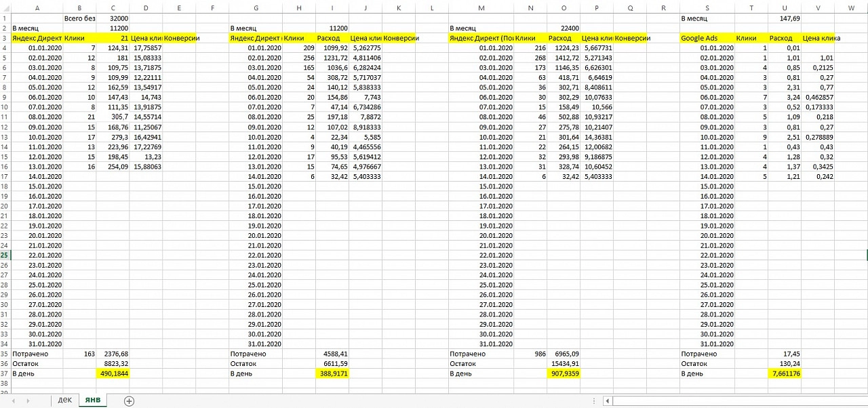Click highlighted cell 490,1844
The image size is (868, 408).
tap(113, 373)
